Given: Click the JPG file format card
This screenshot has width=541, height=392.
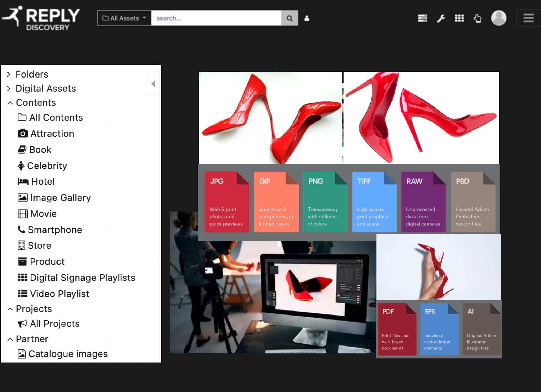Looking at the screenshot, I should coord(227,202).
